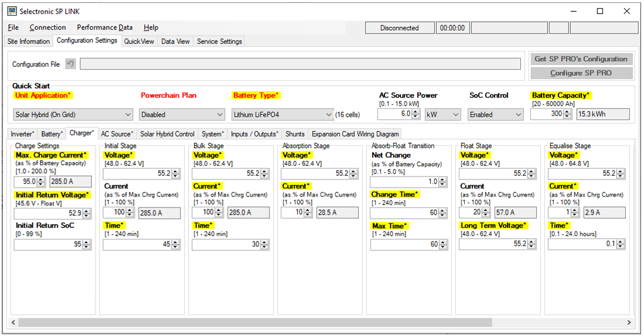The image size is (644, 336).
Task: Open the Inverter sub-tab
Action: (22, 134)
